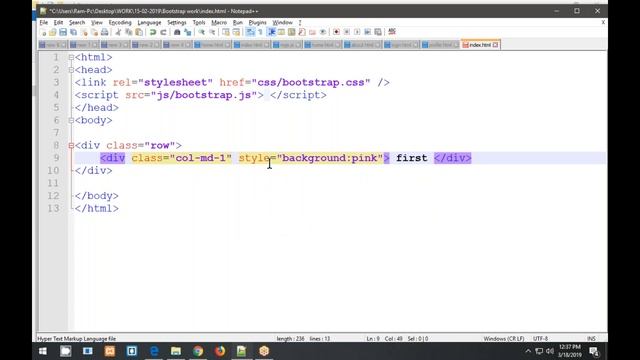Image resolution: width=640 pixels, height=360 pixels.
Task: Toggle synchronized vertical scrolling icon
Action: click(x=226, y=32)
